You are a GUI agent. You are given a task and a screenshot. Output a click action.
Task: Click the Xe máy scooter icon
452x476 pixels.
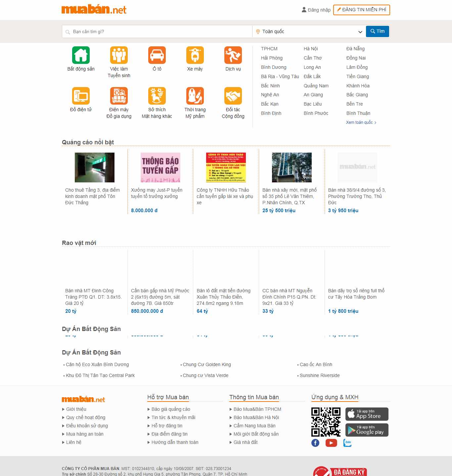(x=195, y=56)
